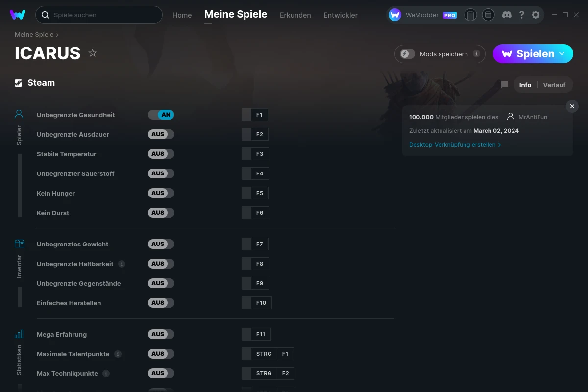This screenshot has width=588, height=392.
Task: Click the F10 hotkey button
Action: tap(257, 303)
